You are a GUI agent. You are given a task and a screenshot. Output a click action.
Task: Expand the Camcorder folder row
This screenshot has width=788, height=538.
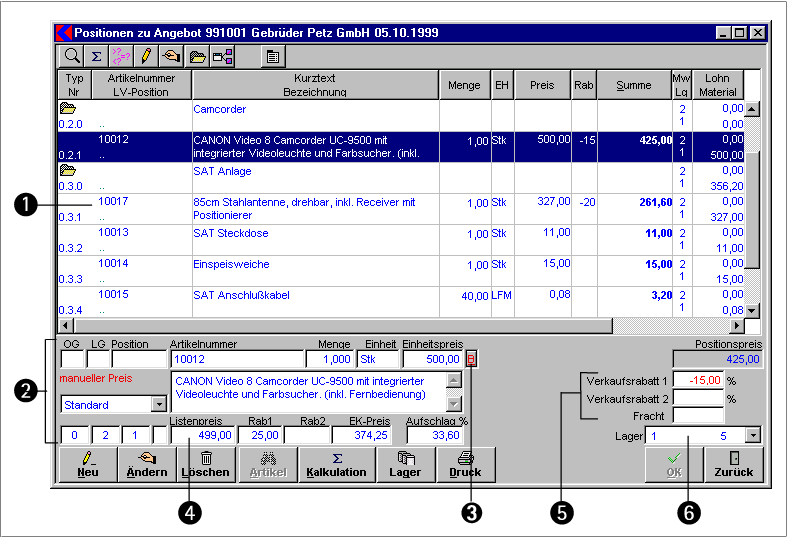pos(67,108)
